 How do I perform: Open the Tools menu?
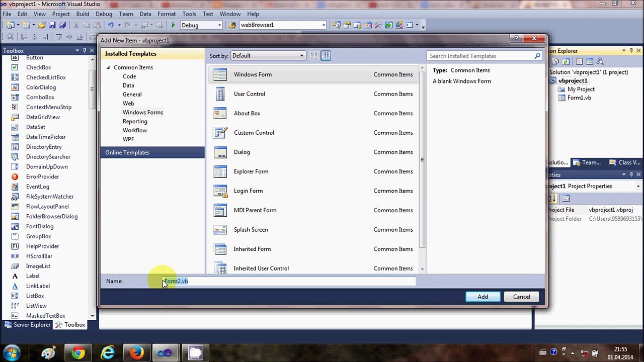tap(189, 14)
